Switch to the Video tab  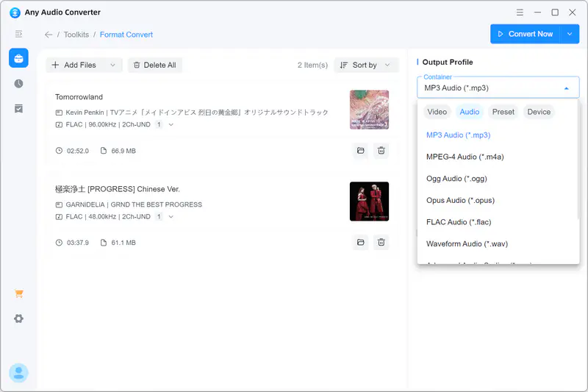(x=437, y=112)
